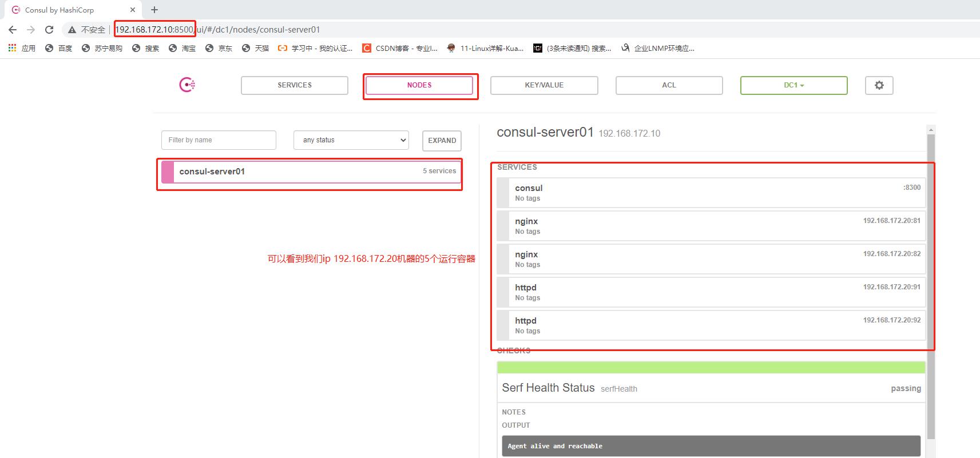Click the Filter by name input

pos(219,140)
